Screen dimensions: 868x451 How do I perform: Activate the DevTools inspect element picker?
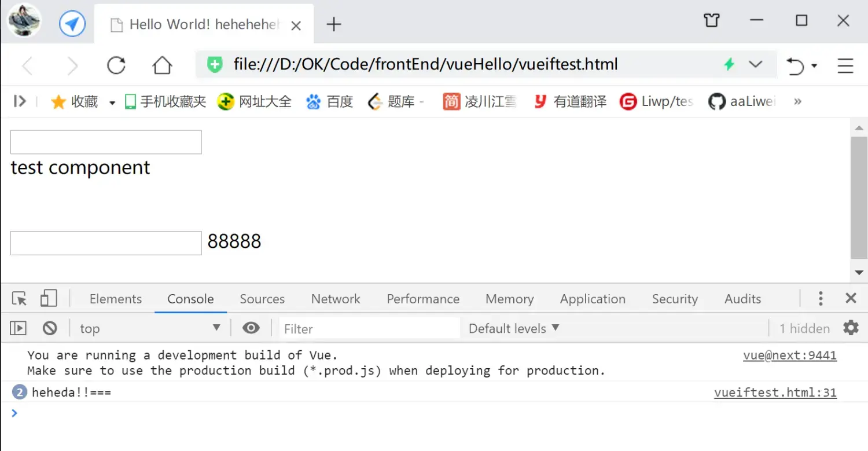19,299
